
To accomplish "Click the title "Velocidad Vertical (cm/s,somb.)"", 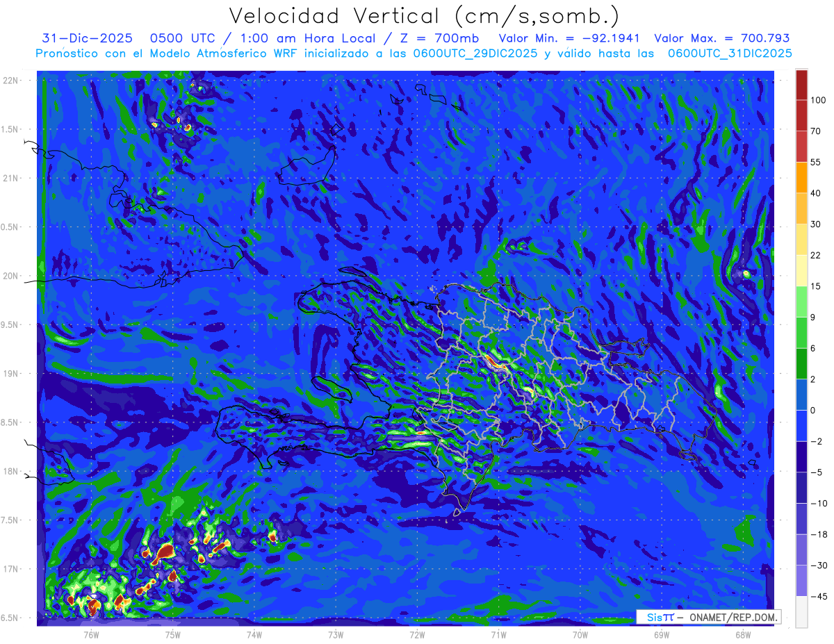I will click(425, 16).
